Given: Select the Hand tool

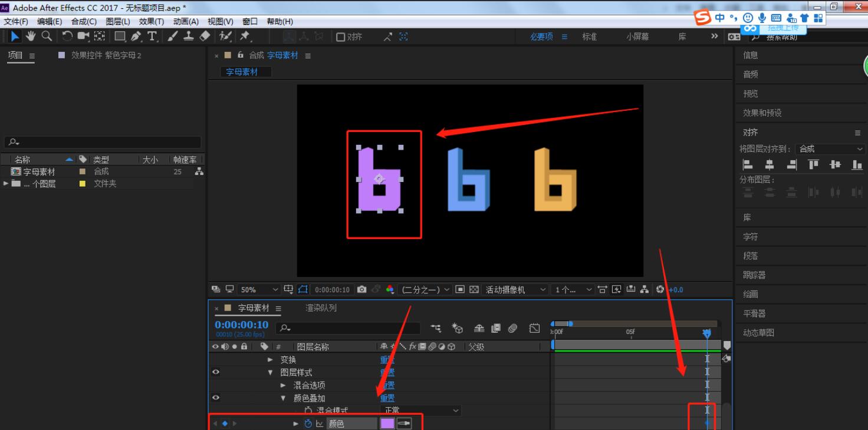Looking at the screenshot, I should click(x=31, y=37).
